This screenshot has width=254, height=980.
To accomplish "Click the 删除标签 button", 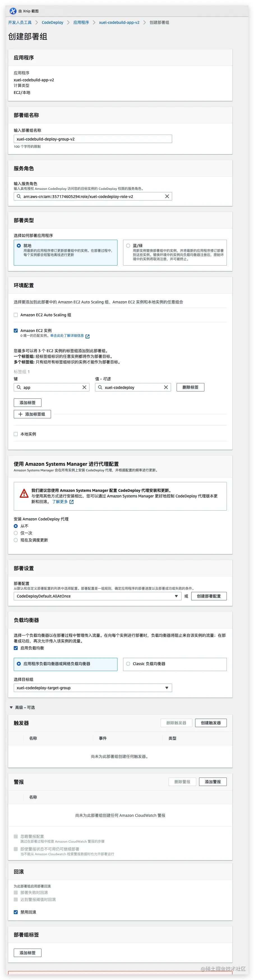I will [x=191, y=387].
